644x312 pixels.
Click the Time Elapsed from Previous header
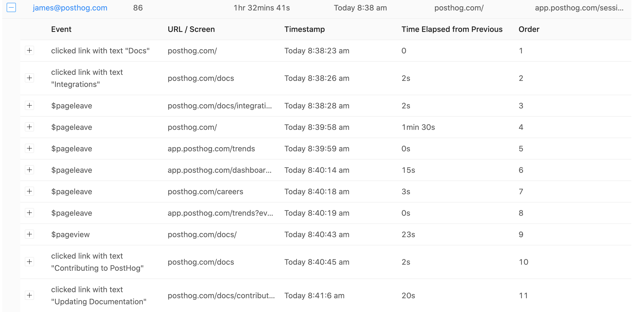pyautogui.click(x=452, y=29)
